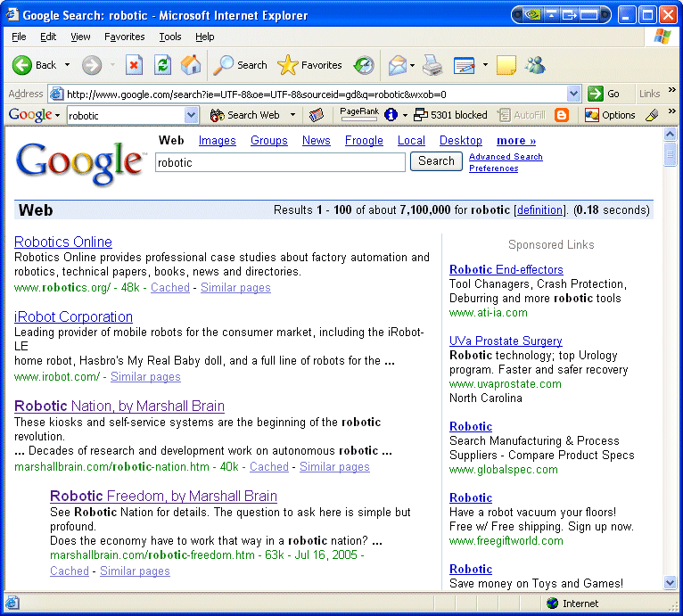Click the highlighter pen icon
683x616 pixels.
tap(652, 115)
